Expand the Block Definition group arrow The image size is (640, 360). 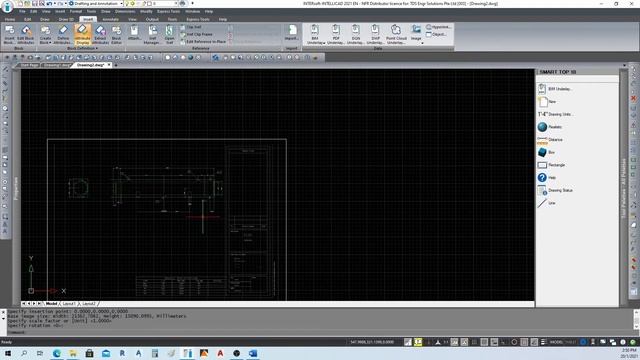[x=96, y=48]
